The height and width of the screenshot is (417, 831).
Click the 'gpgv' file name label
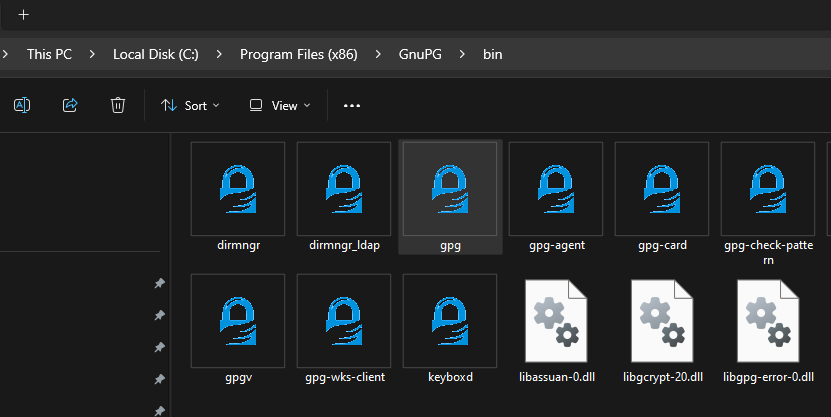click(x=238, y=378)
